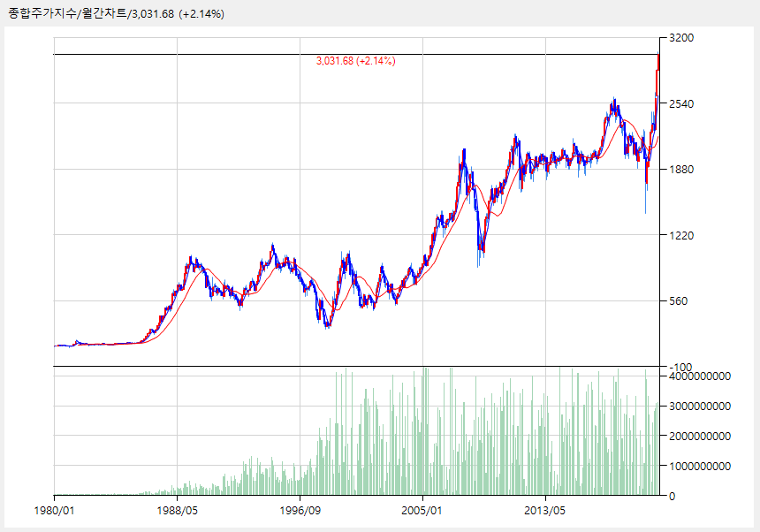Click the 2540 price axis label
The width and height of the screenshot is (760, 532).
point(681,103)
